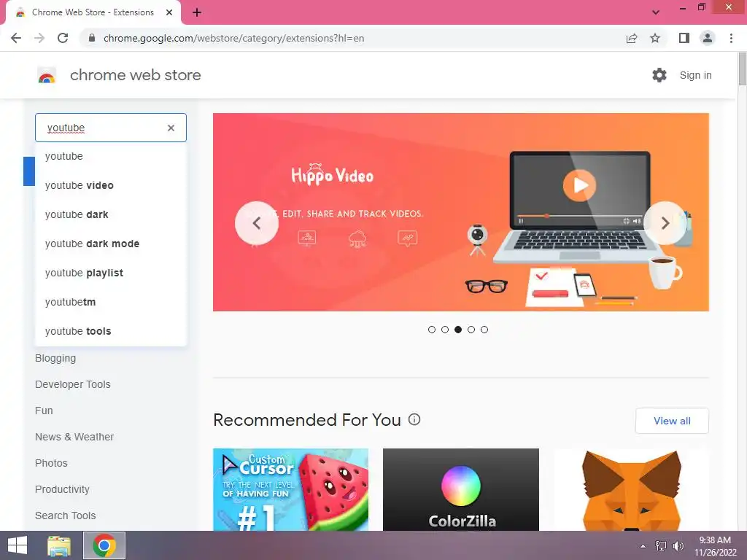Open web store settings gear

[x=659, y=75]
